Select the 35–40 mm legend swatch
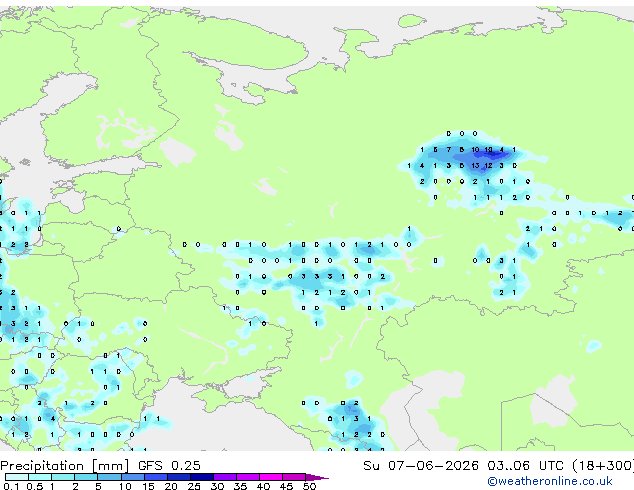Screen dimensions: 634x490 click(x=248, y=477)
